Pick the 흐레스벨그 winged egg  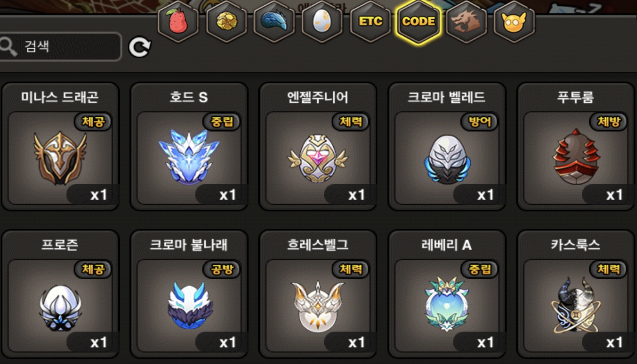[x=318, y=294]
